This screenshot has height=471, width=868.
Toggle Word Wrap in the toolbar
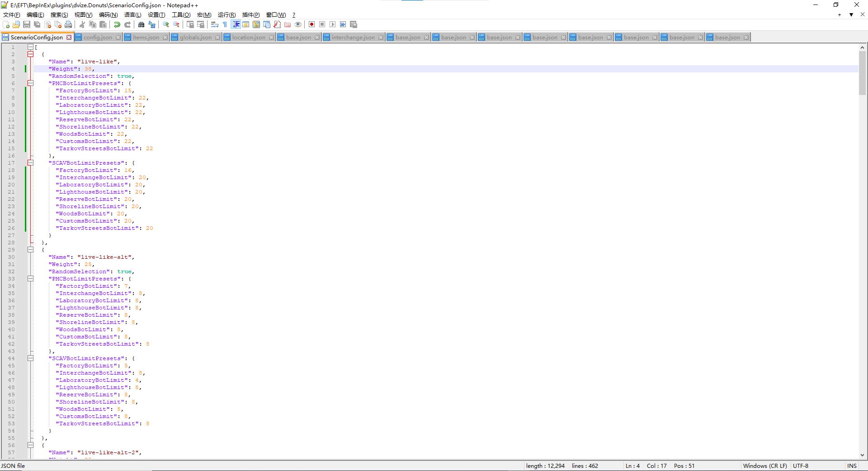pos(215,24)
